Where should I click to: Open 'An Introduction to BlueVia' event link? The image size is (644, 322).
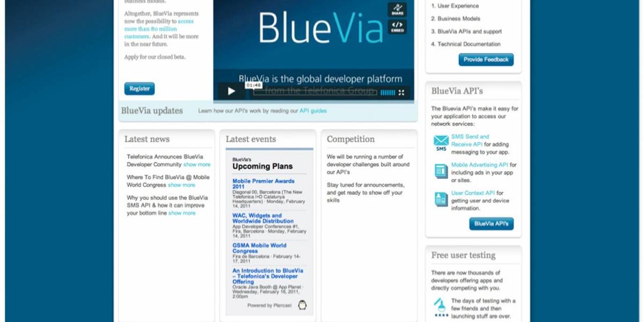coord(268,276)
